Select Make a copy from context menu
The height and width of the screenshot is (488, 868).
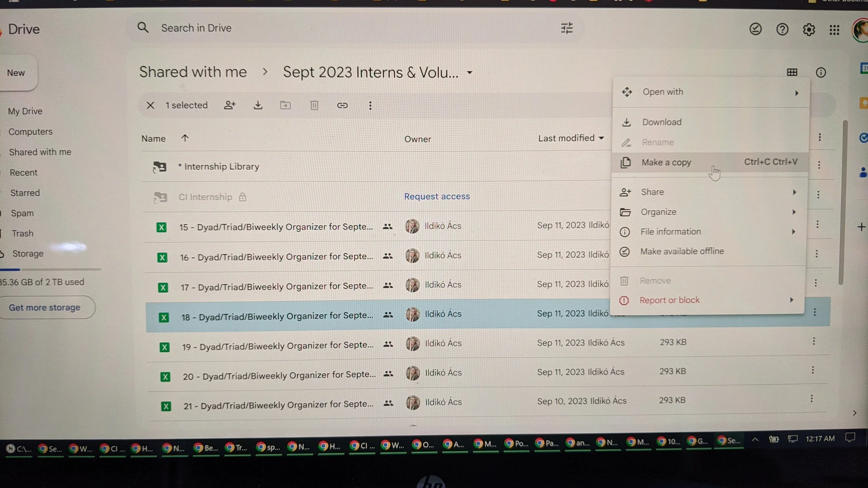coord(666,162)
